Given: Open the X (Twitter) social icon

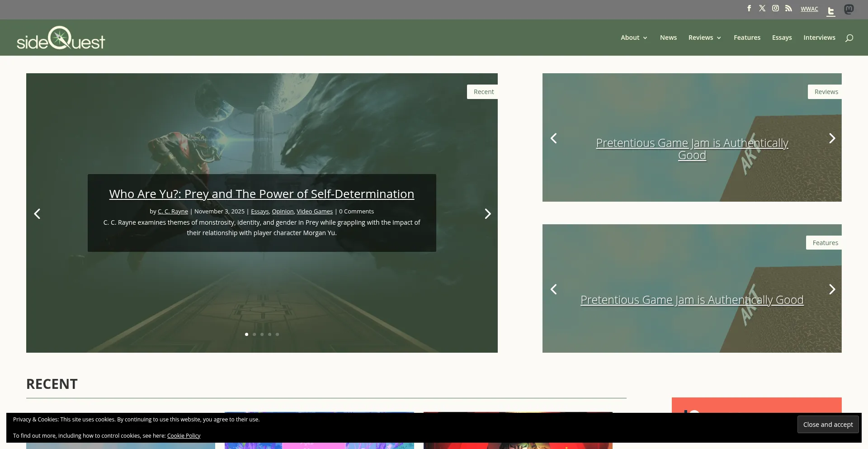Looking at the screenshot, I should [x=762, y=8].
